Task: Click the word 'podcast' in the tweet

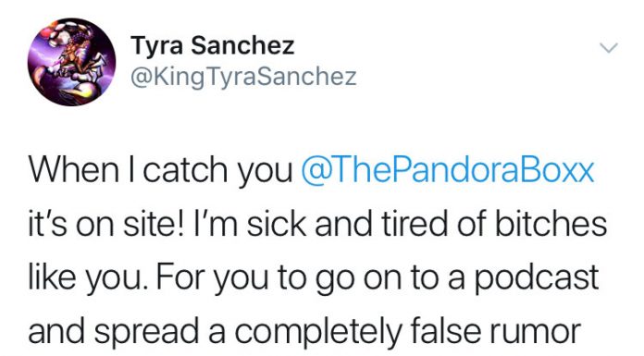Action: (537, 278)
